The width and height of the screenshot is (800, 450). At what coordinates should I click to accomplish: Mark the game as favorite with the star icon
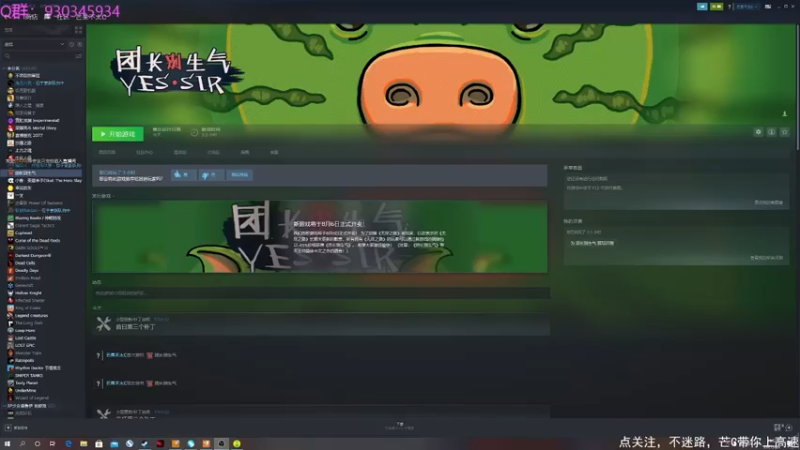pos(785,132)
